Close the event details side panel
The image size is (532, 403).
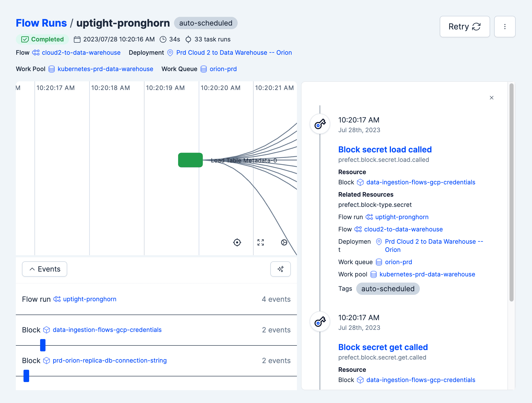tap(491, 98)
